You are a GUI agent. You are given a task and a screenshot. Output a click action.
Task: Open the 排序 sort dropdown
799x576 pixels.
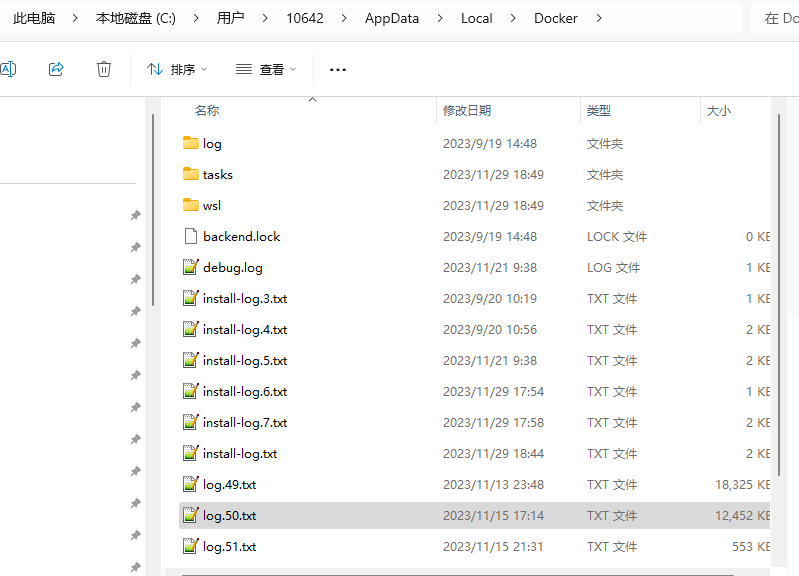pos(177,69)
